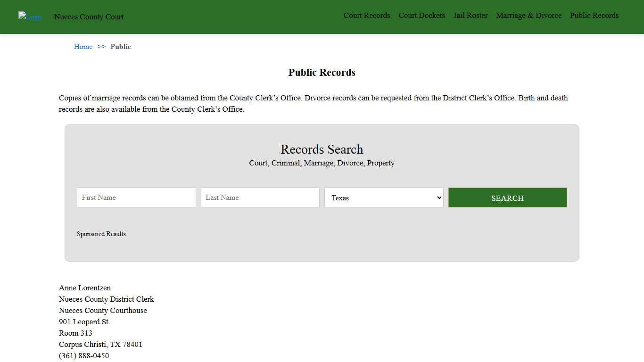Expand the state selector chevron arrow

pyautogui.click(x=438, y=197)
